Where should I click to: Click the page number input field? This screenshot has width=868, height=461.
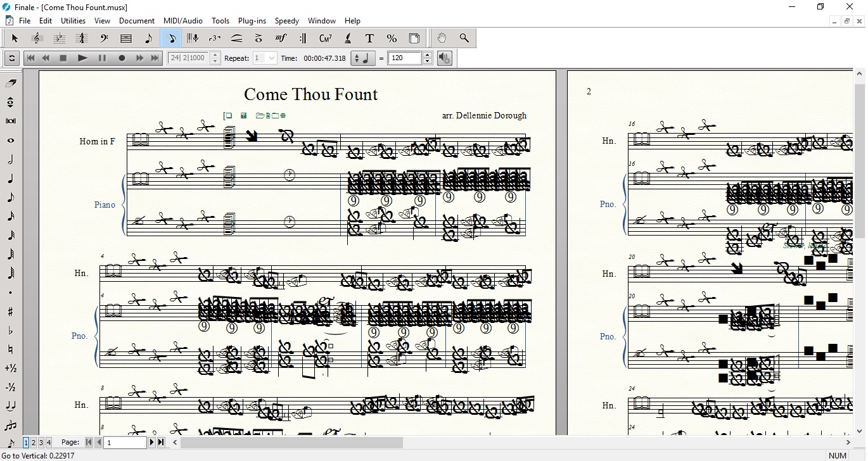125,443
